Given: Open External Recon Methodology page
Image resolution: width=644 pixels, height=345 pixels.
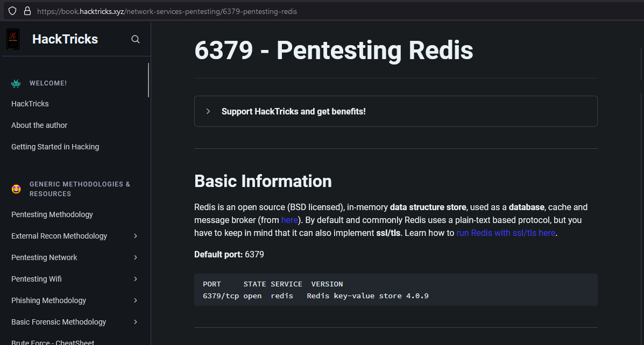Looking at the screenshot, I should point(59,236).
